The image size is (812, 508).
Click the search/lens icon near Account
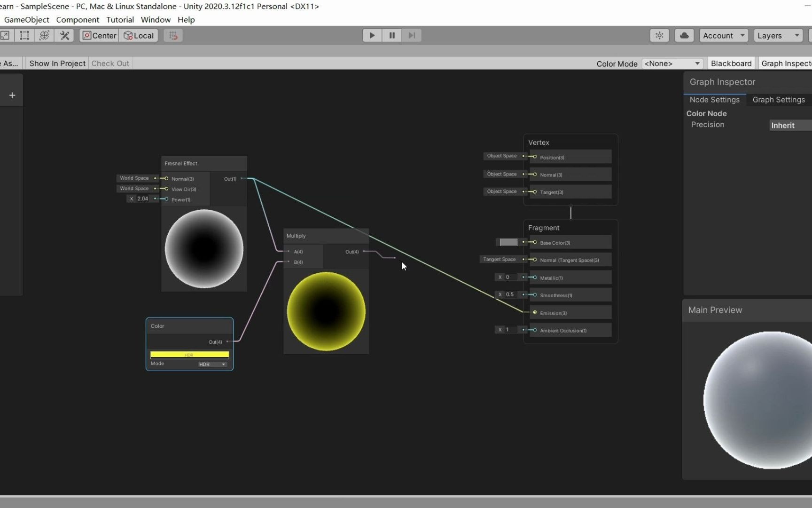pos(659,35)
